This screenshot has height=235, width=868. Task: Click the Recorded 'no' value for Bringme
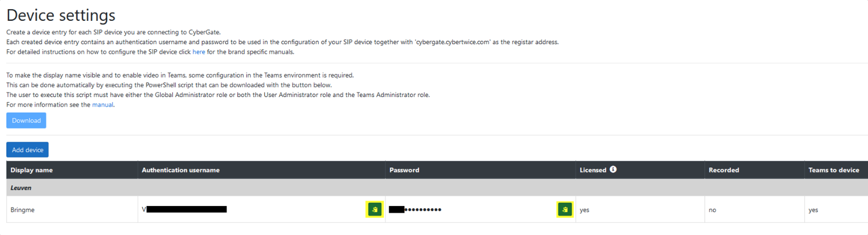(x=712, y=210)
